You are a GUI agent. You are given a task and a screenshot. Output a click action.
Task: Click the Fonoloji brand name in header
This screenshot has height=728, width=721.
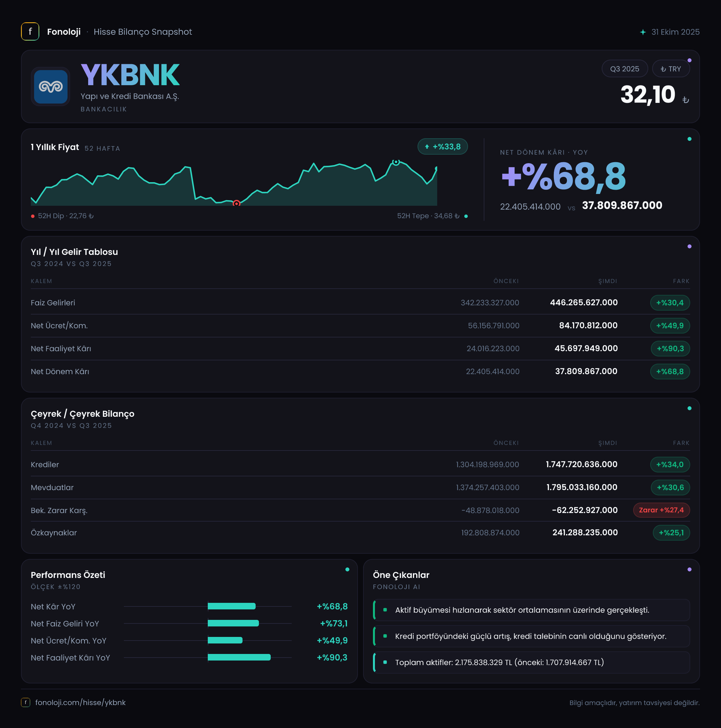pos(64,32)
